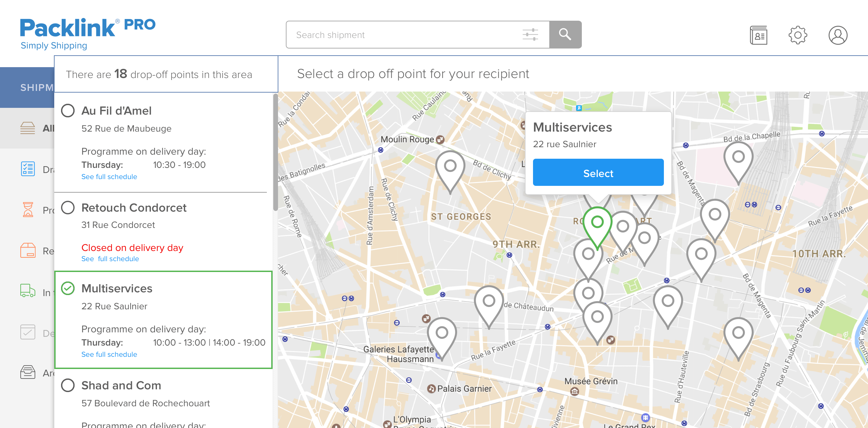Click the search magnifier button
The height and width of the screenshot is (428, 868).
point(565,35)
